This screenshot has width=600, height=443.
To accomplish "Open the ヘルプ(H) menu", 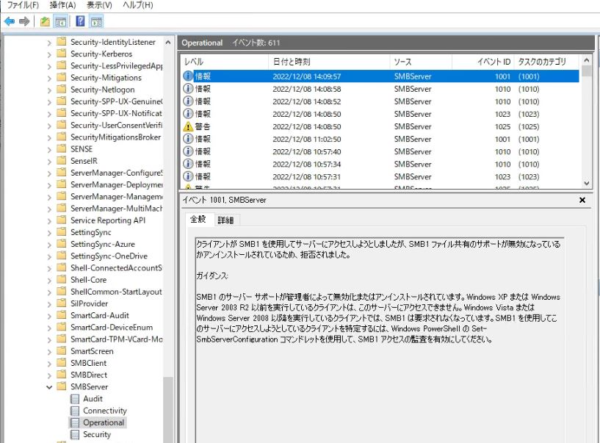I will pyautogui.click(x=138, y=5).
